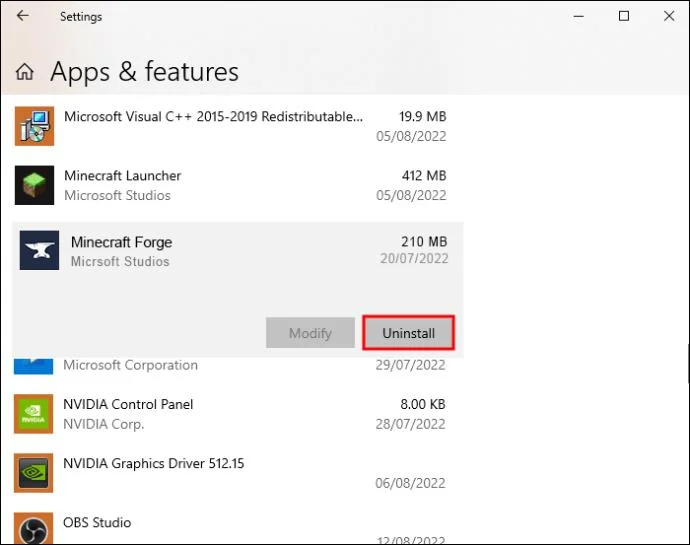Image resolution: width=690 pixels, height=545 pixels.
Task: Click the OBS Studio app icon
Action: [x=33, y=528]
